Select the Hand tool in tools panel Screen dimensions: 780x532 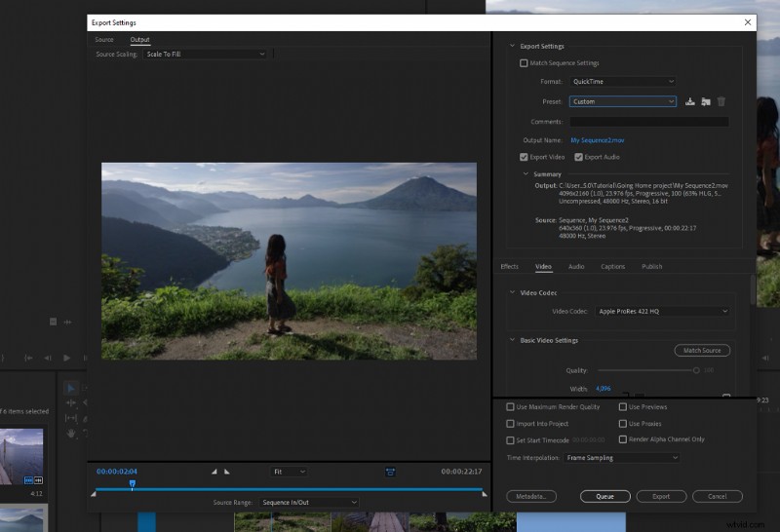pyautogui.click(x=70, y=434)
